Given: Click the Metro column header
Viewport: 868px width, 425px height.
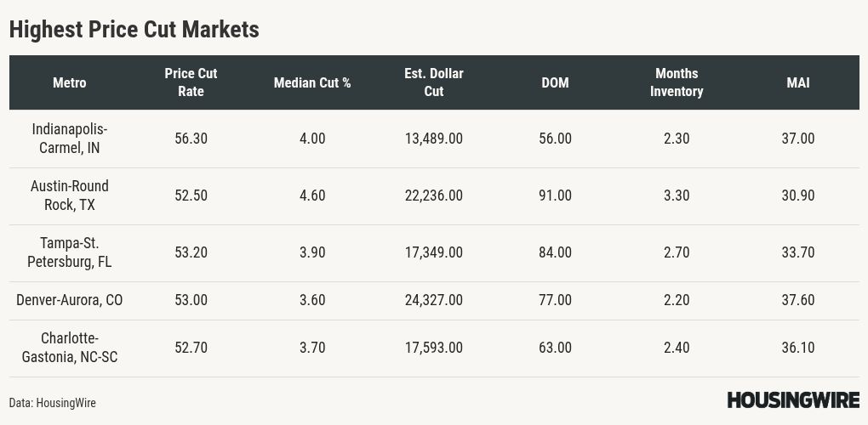Looking at the screenshot, I should [70, 82].
